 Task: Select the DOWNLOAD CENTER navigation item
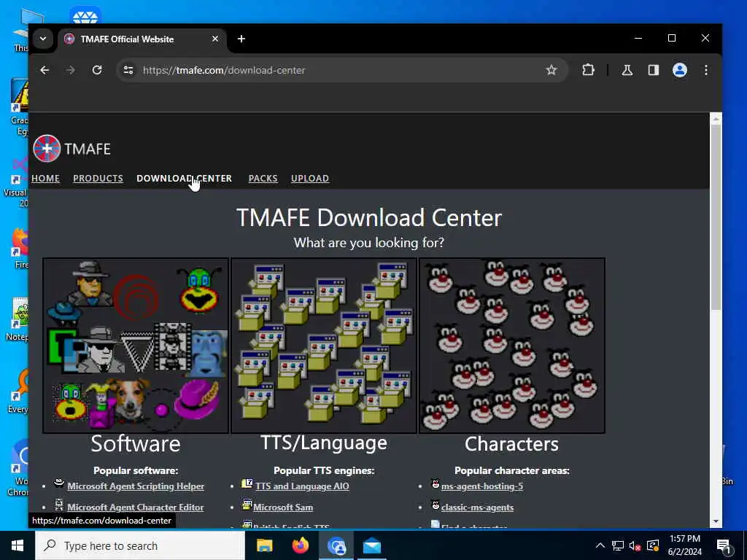point(185,178)
